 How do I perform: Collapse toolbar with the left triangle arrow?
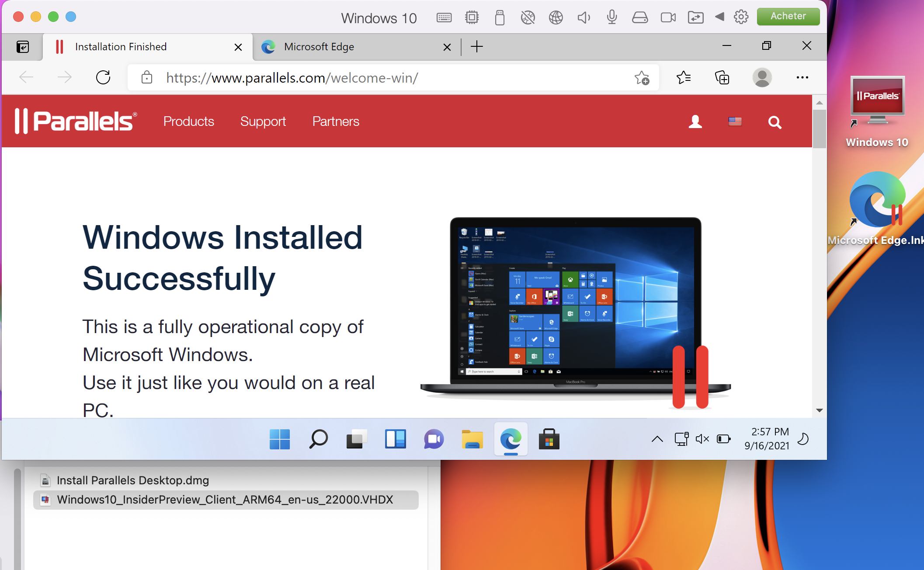(719, 17)
